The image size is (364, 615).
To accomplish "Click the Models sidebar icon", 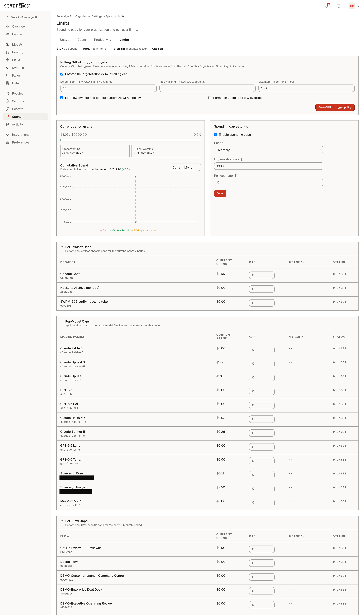I will tap(7, 44).
